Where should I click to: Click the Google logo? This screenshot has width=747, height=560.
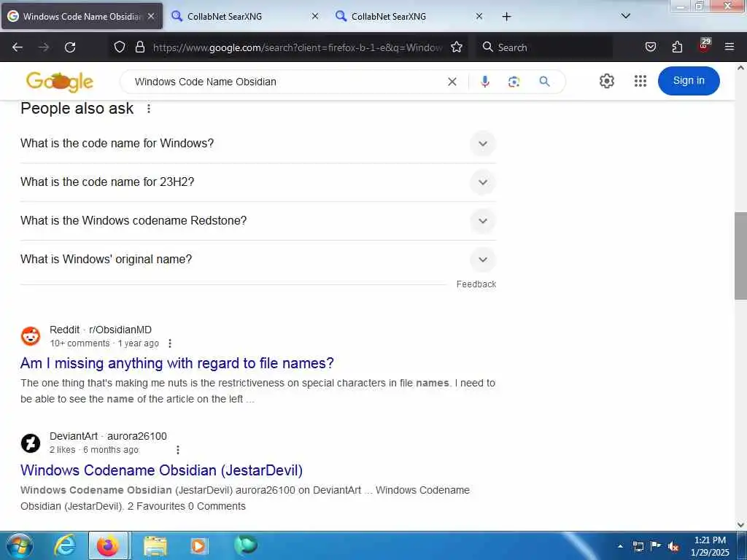click(60, 82)
